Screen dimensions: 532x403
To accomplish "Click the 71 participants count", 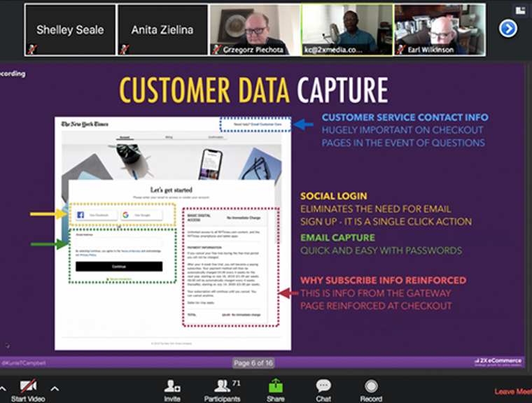I will pyautogui.click(x=236, y=383).
